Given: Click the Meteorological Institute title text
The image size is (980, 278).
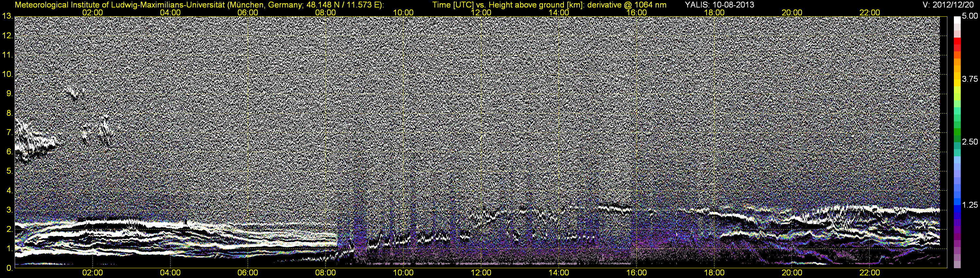Looking at the screenshot, I should 199,5.
